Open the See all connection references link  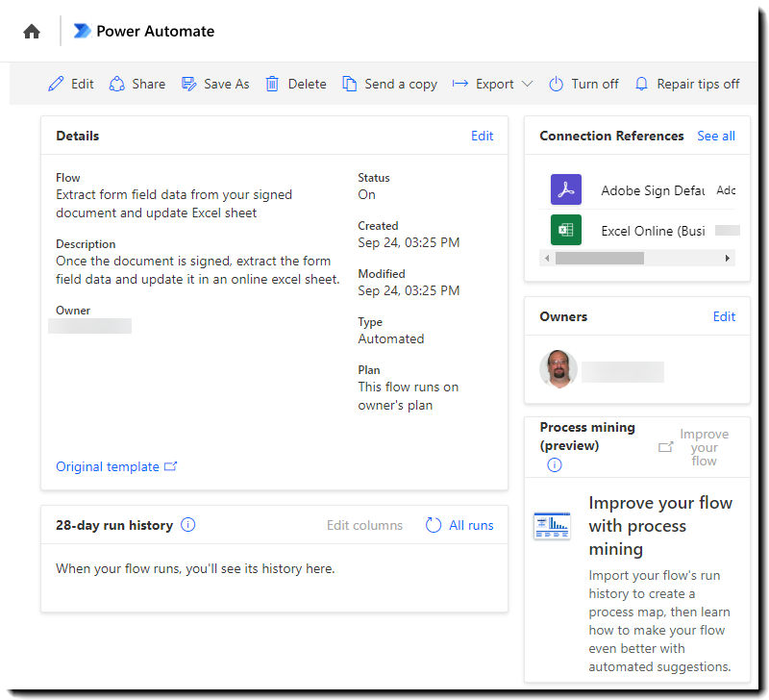coord(715,136)
